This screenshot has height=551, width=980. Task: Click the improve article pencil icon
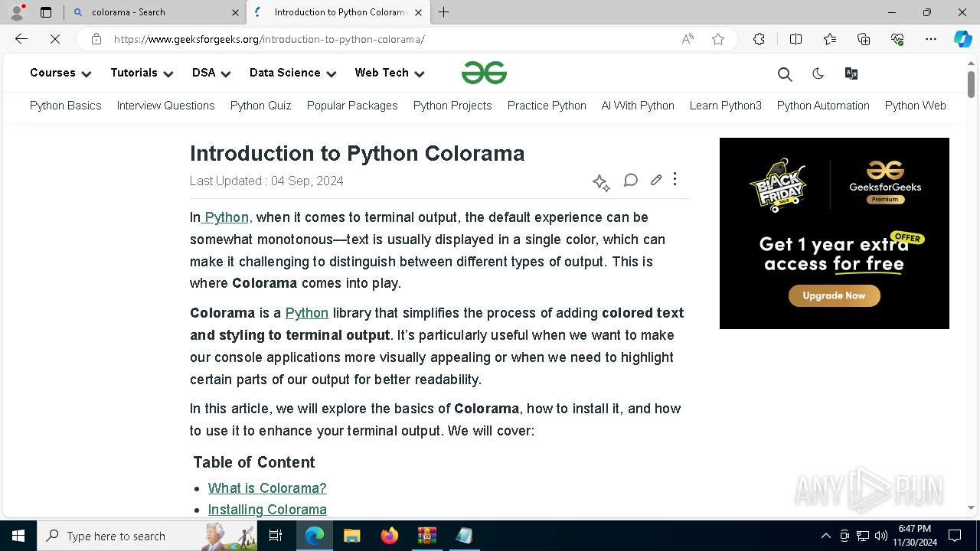coord(656,180)
